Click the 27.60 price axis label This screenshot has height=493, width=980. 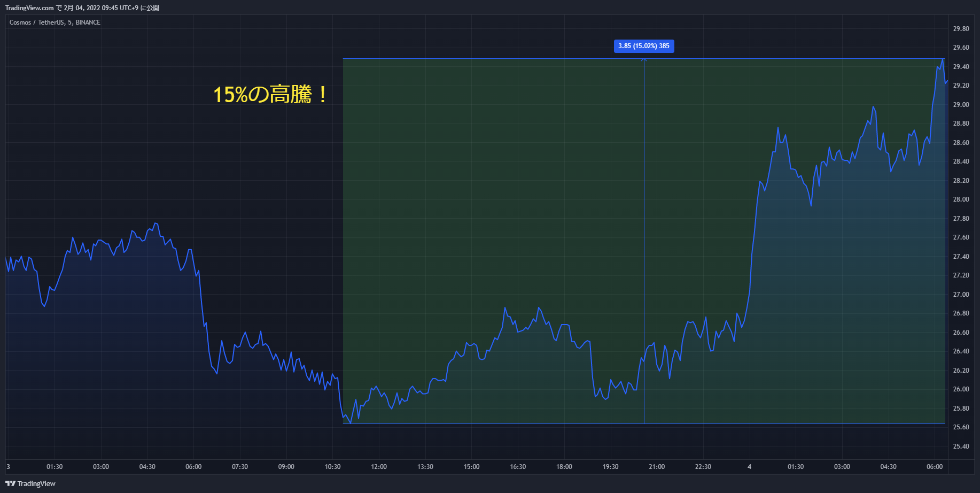(961, 237)
